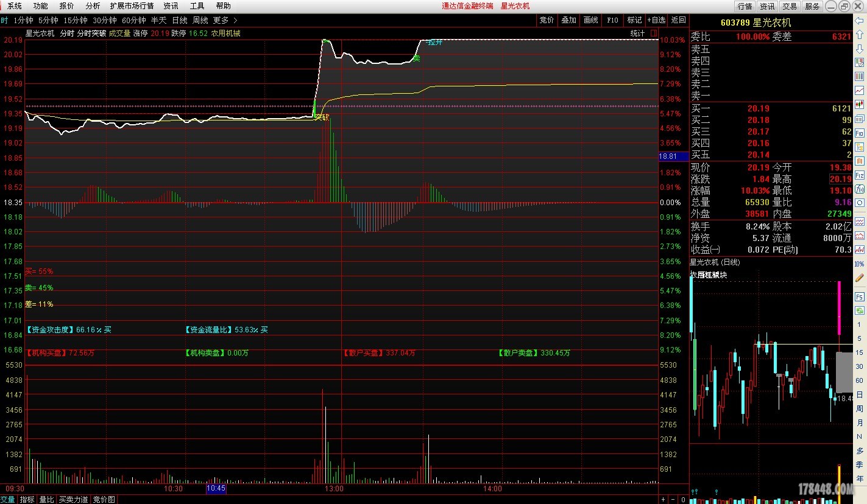Select the 15-minute period button in sidebar
Viewport: 867px width, 504px height.
click(x=859, y=352)
